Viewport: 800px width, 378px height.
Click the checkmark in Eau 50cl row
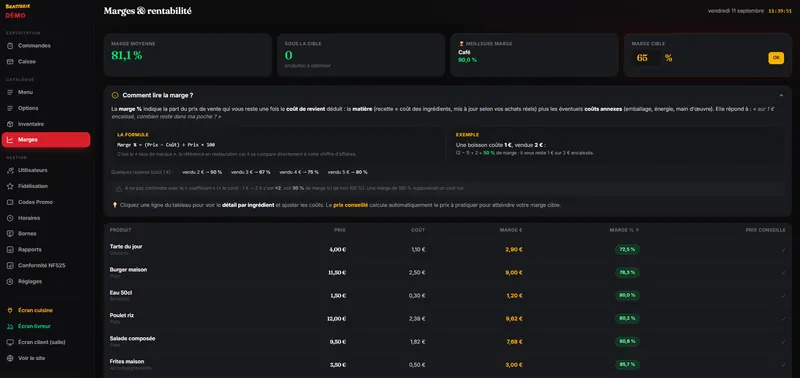point(783,295)
